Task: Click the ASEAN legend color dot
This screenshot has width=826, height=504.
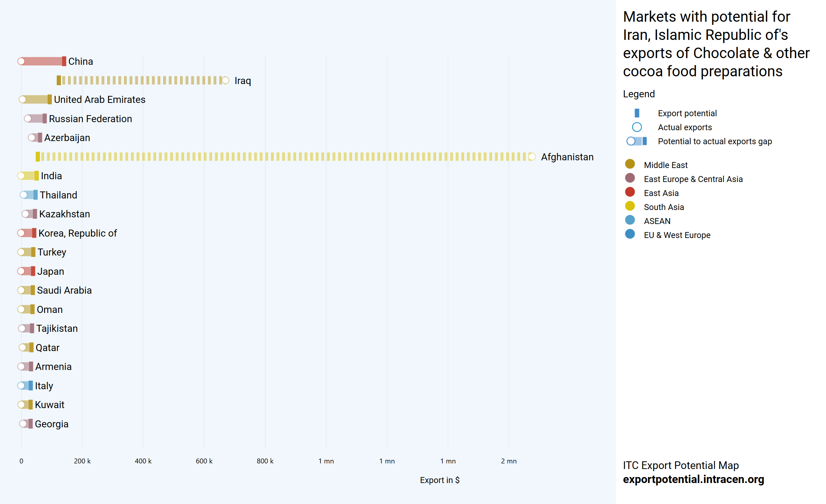Action: pyautogui.click(x=630, y=220)
